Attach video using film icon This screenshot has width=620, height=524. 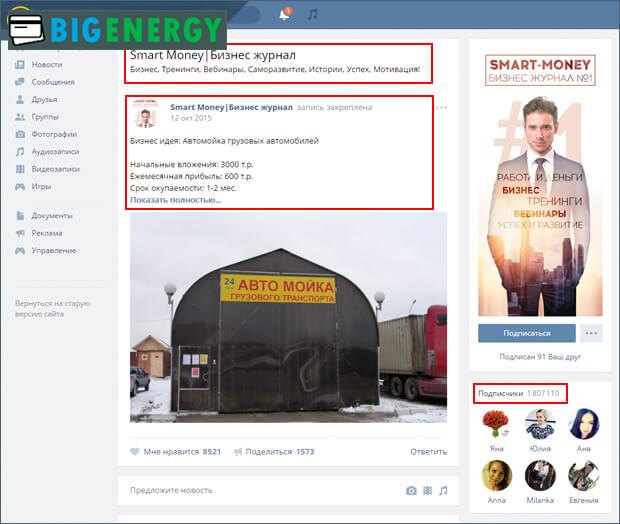(427, 490)
